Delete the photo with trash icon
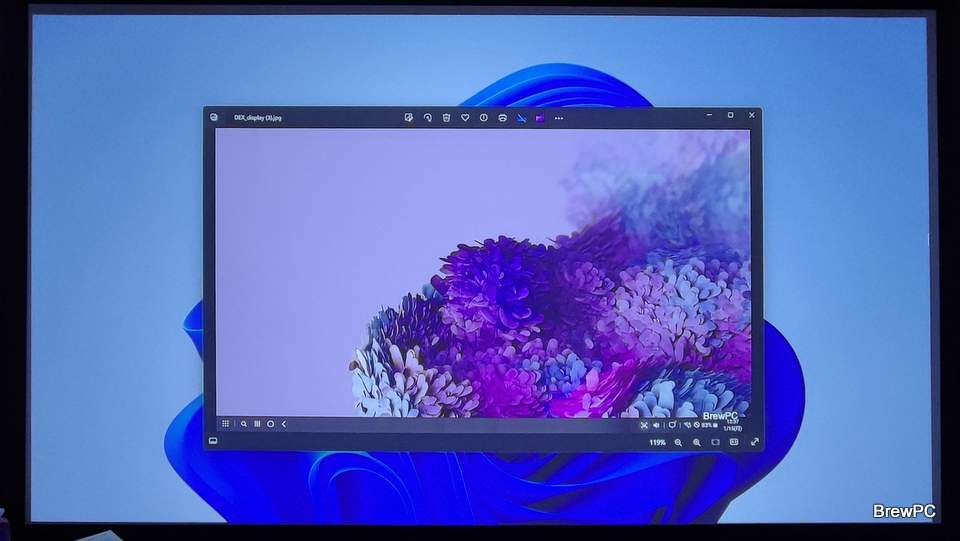The height and width of the screenshot is (541, 960). click(x=446, y=118)
